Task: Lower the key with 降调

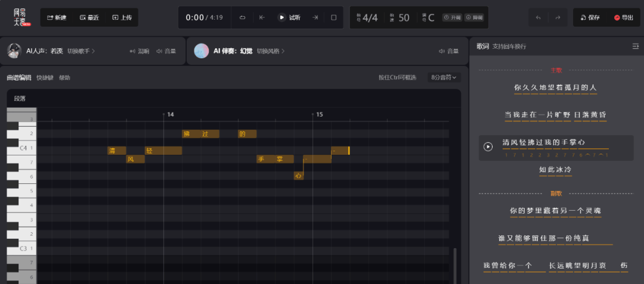Action: coord(475,18)
